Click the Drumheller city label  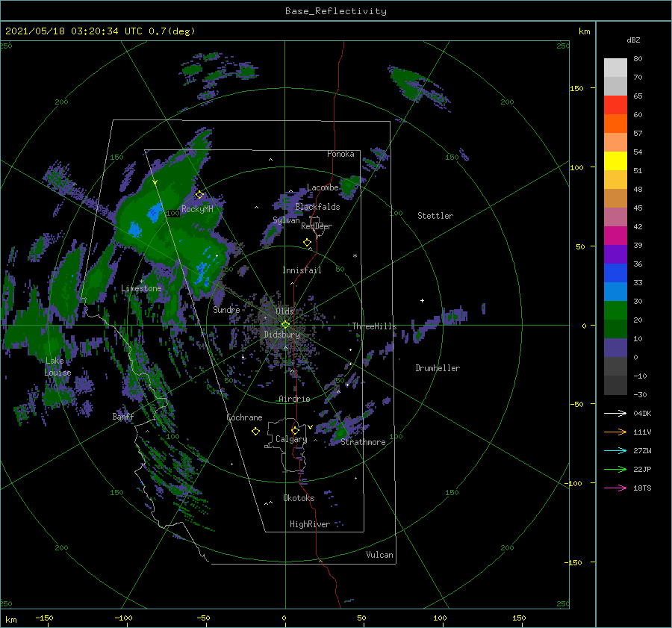[438, 368]
